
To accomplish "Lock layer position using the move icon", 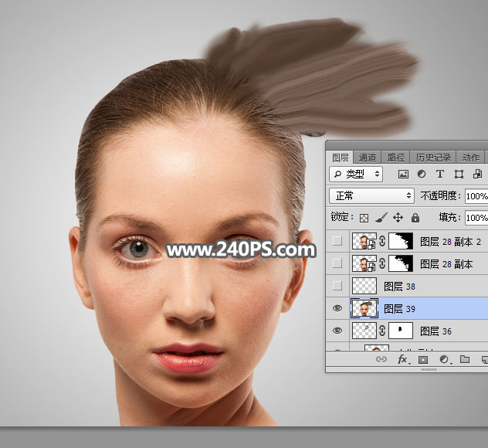I will click(398, 218).
